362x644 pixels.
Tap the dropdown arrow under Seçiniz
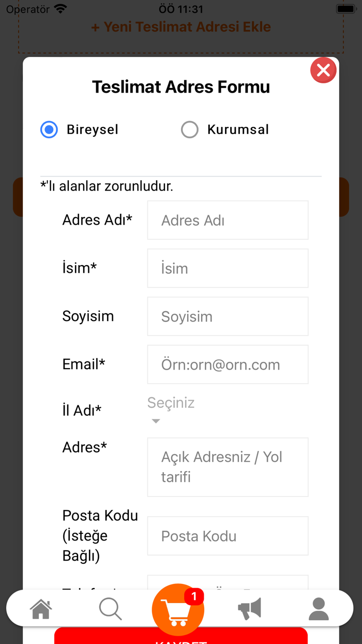pos(156,421)
